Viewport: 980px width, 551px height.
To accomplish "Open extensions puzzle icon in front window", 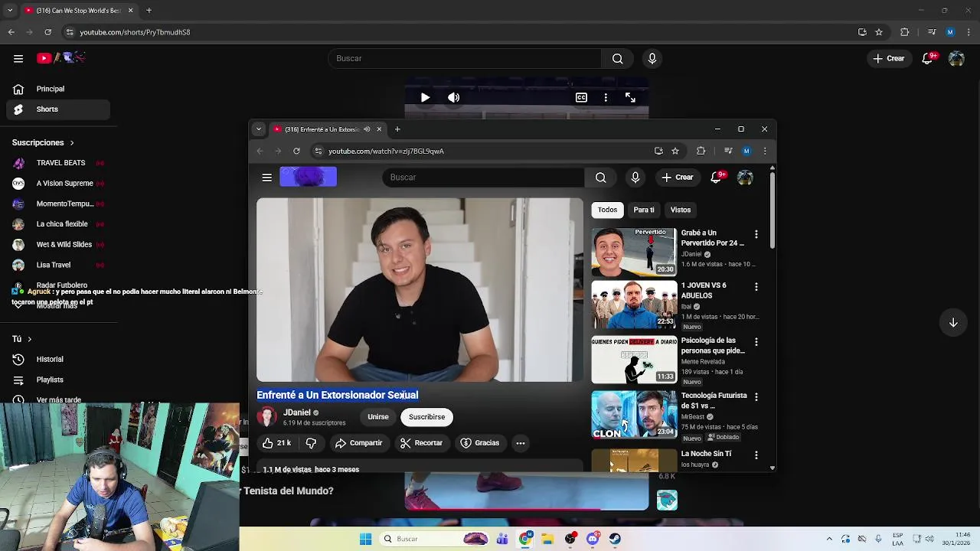I will pyautogui.click(x=701, y=151).
